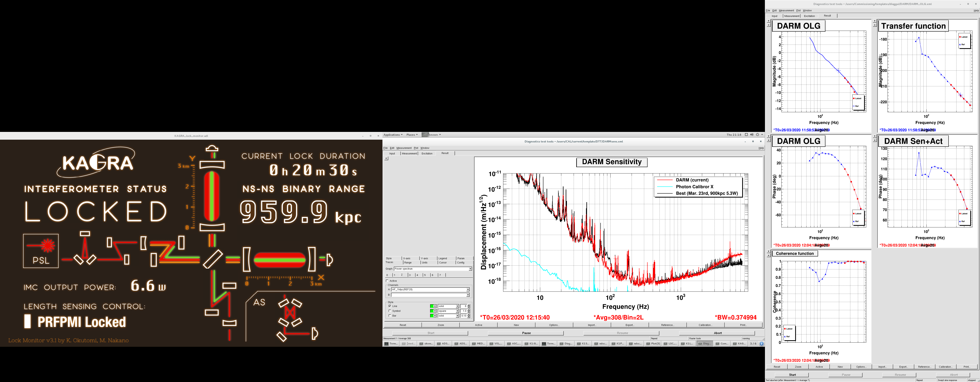Switch to the ASC... taskbar window
The height and width of the screenshot is (382, 980).
(x=513, y=344)
